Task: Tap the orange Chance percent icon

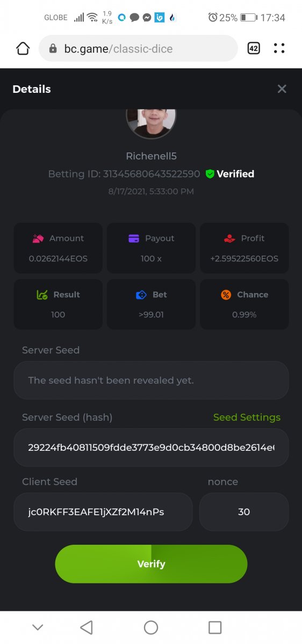Action: pyautogui.click(x=226, y=295)
